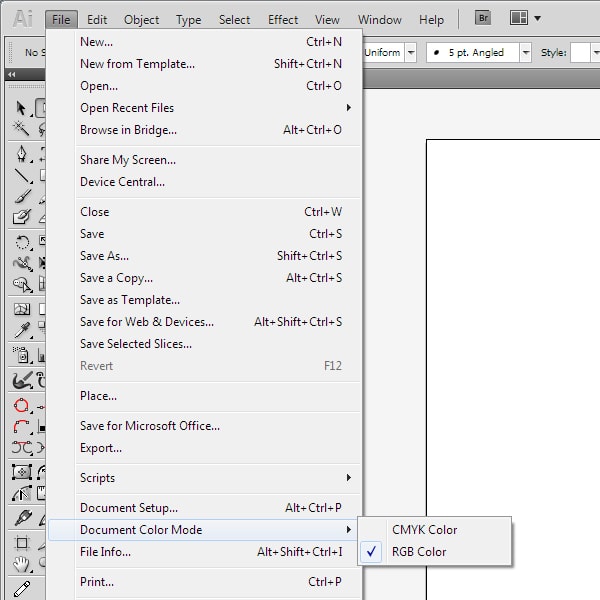The width and height of the screenshot is (600, 600).
Task: Select the Hand tool
Action: point(21,564)
